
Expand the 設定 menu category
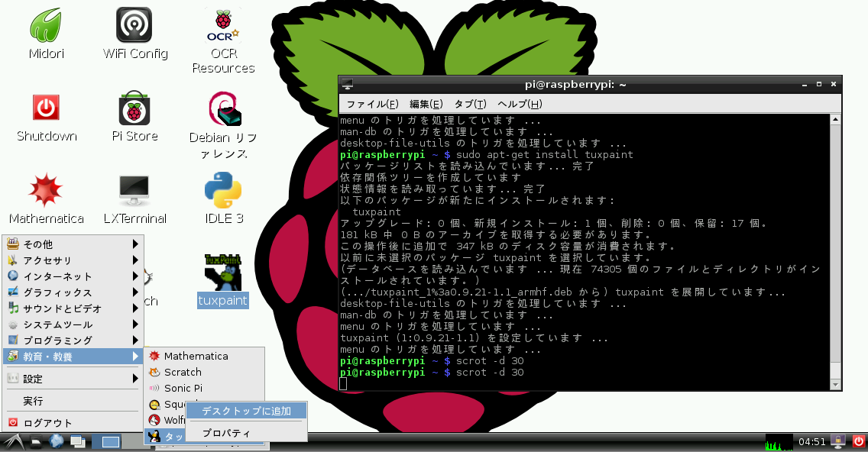73,379
